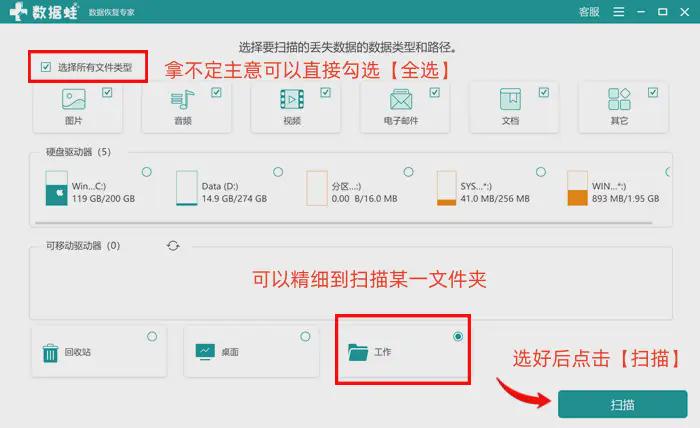Click the 电子邮件 (email) envelope icon

(401, 100)
